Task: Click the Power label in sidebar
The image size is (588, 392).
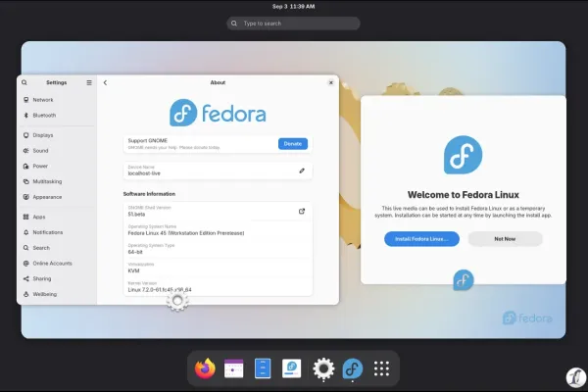Action: pos(40,166)
